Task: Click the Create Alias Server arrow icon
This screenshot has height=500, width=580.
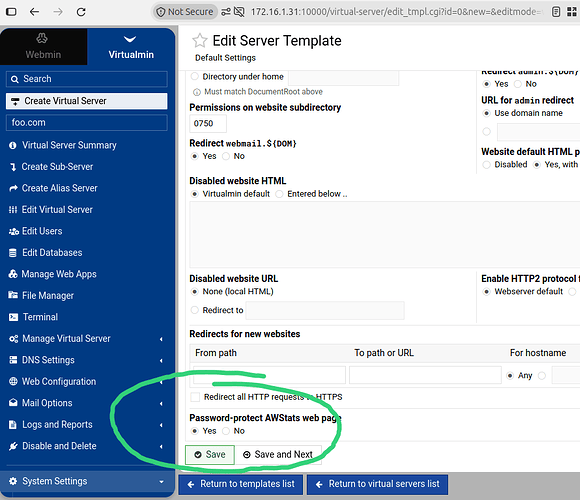Action: click(x=13, y=189)
